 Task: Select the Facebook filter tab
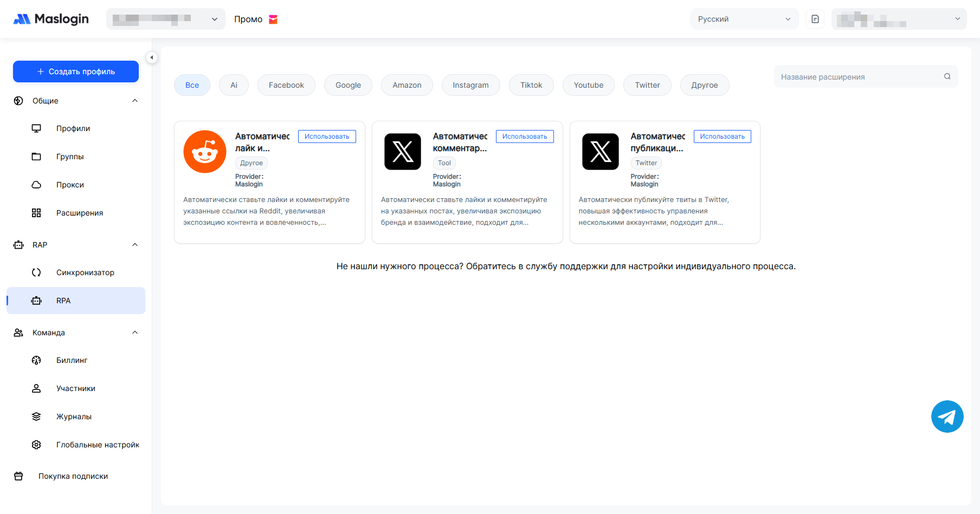tap(286, 85)
